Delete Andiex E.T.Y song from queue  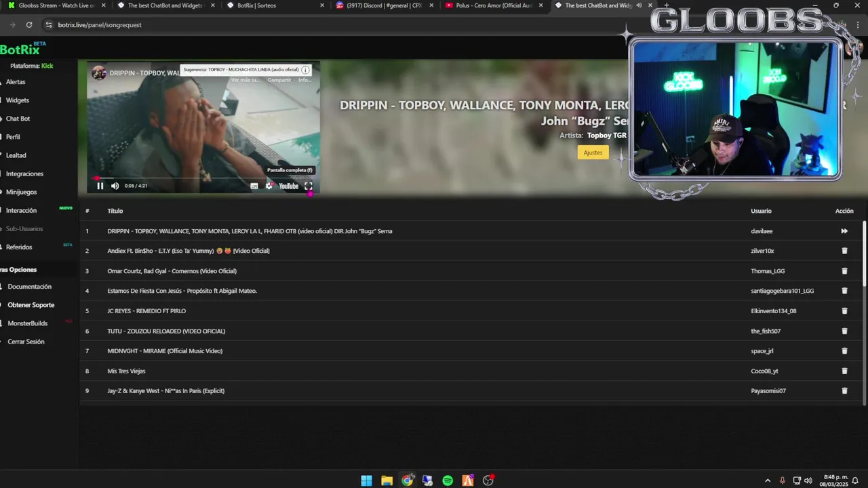[x=844, y=251]
